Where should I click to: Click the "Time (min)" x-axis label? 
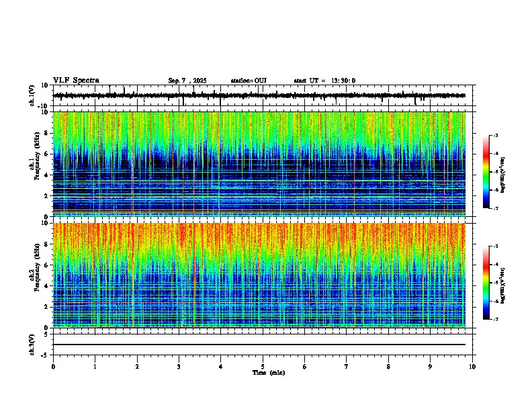269,373
